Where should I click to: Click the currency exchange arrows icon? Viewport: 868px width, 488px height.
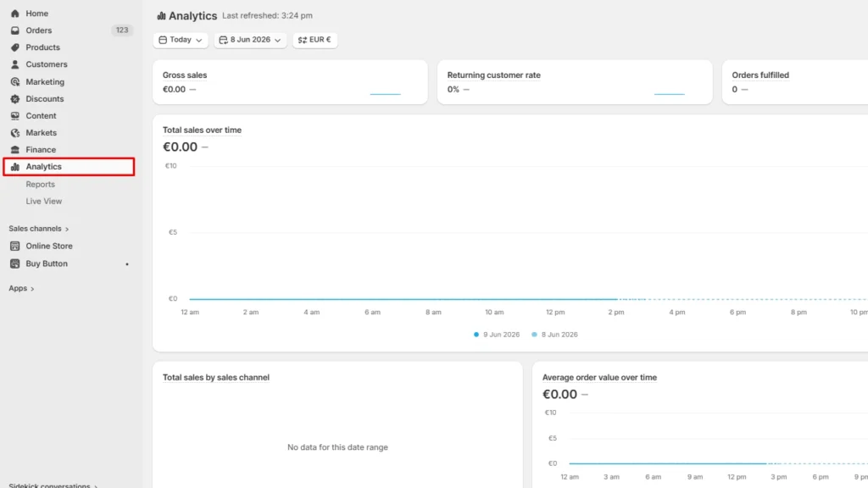coord(303,40)
